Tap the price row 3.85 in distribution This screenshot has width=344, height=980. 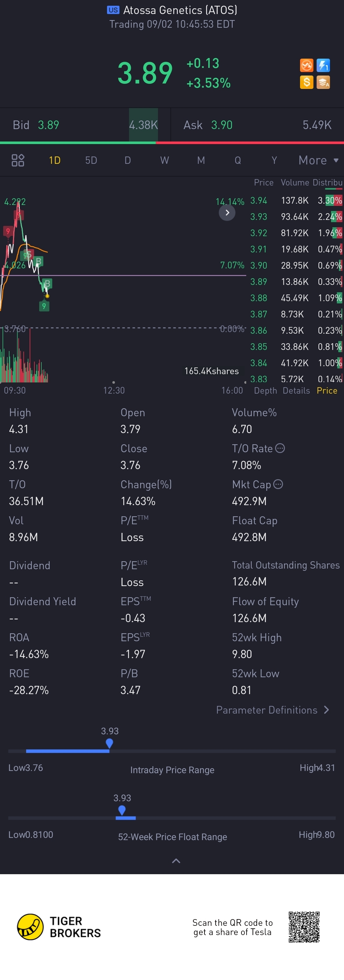pos(297,346)
